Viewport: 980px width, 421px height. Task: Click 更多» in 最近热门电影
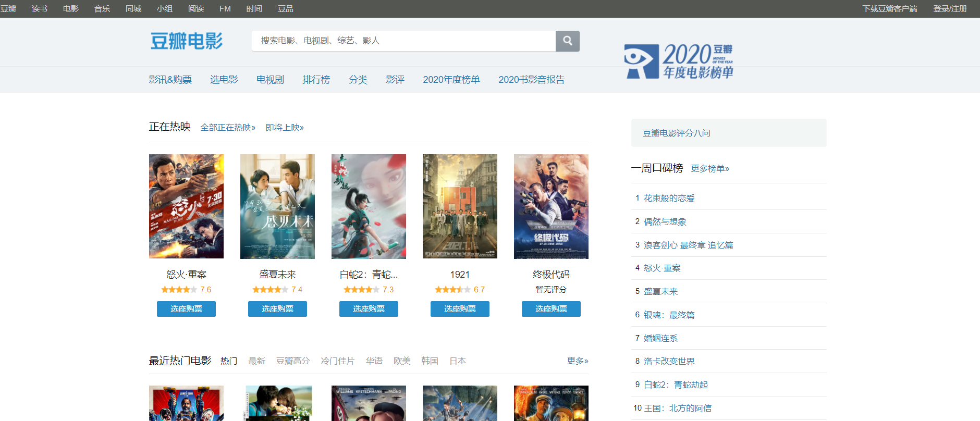pyautogui.click(x=578, y=361)
